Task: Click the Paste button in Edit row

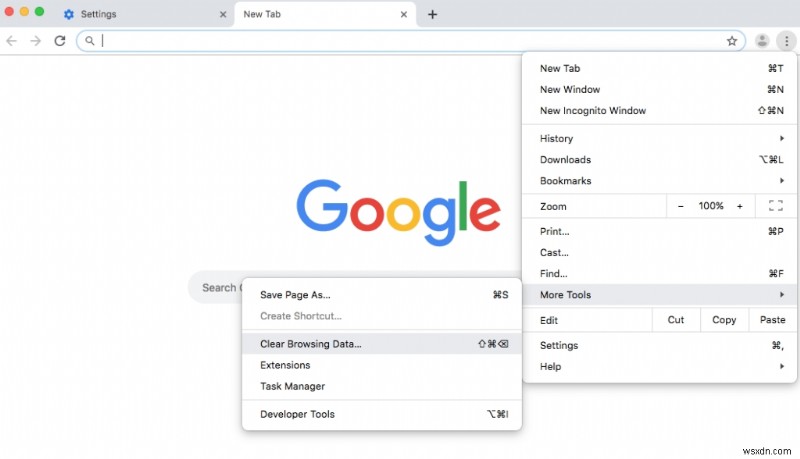Action: (x=772, y=320)
